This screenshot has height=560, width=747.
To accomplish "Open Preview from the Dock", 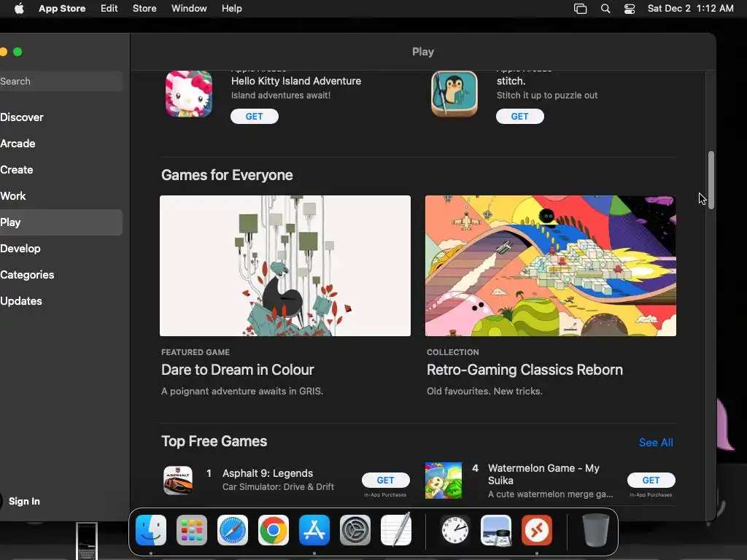I will coord(496,530).
